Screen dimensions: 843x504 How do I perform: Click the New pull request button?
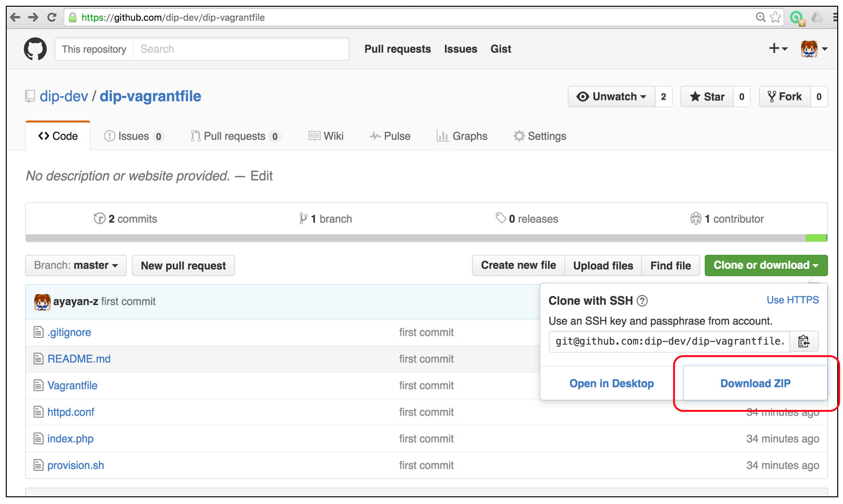click(183, 265)
